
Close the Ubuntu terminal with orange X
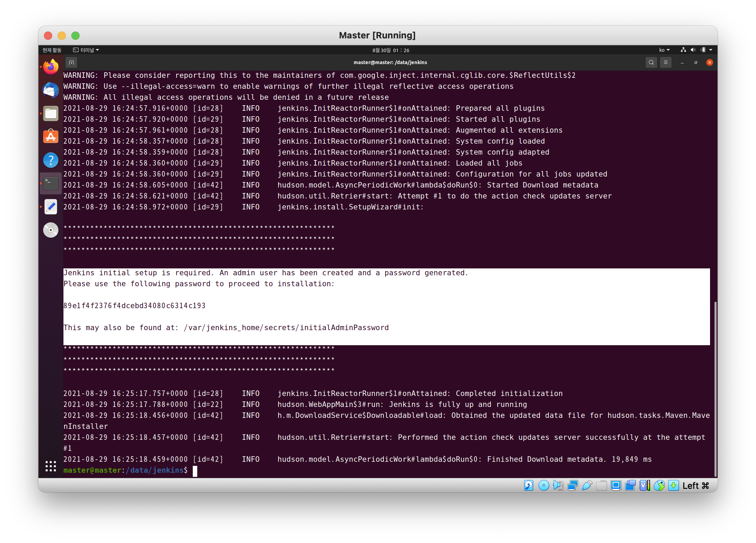[710, 62]
